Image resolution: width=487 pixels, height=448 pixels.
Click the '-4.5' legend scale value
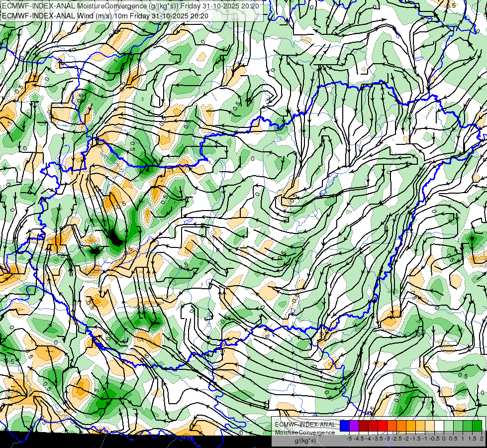(359, 439)
